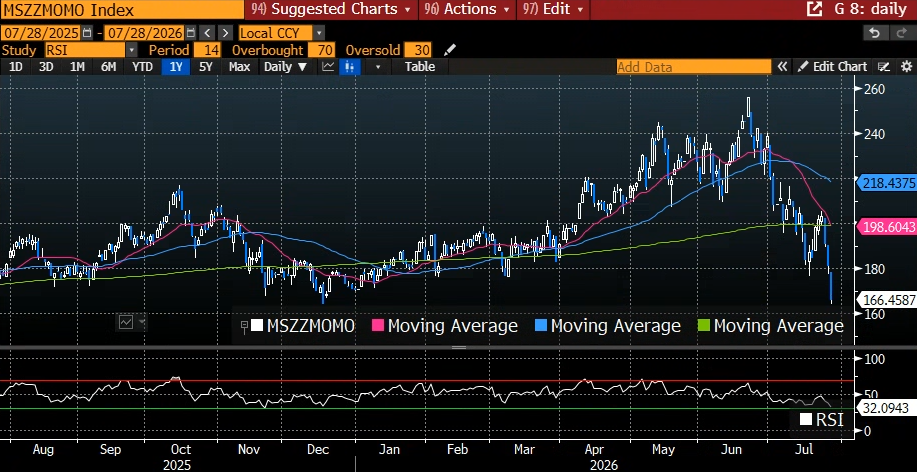Select the 1Y range button

pyautogui.click(x=176, y=67)
